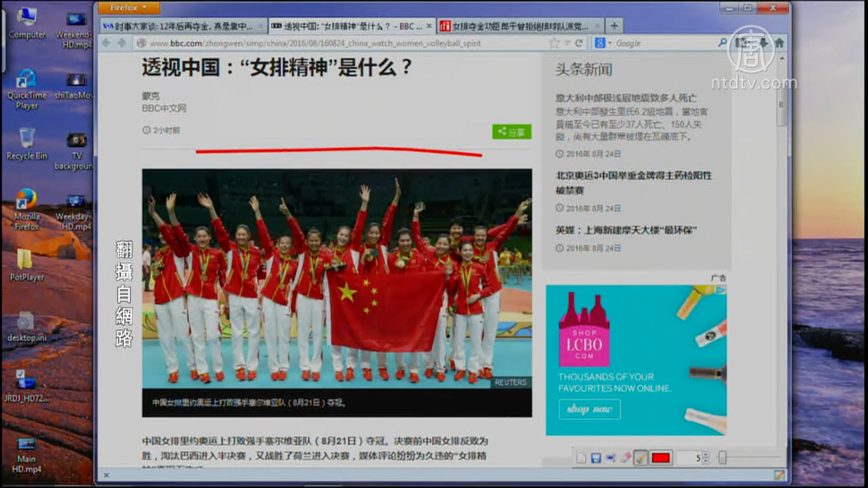Bookmark page using the star icon

click(554, 43)
